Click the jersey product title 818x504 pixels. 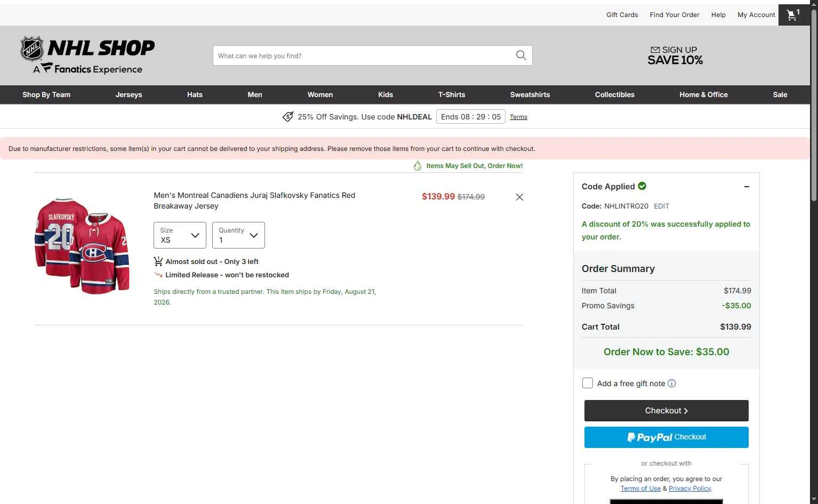254,201
